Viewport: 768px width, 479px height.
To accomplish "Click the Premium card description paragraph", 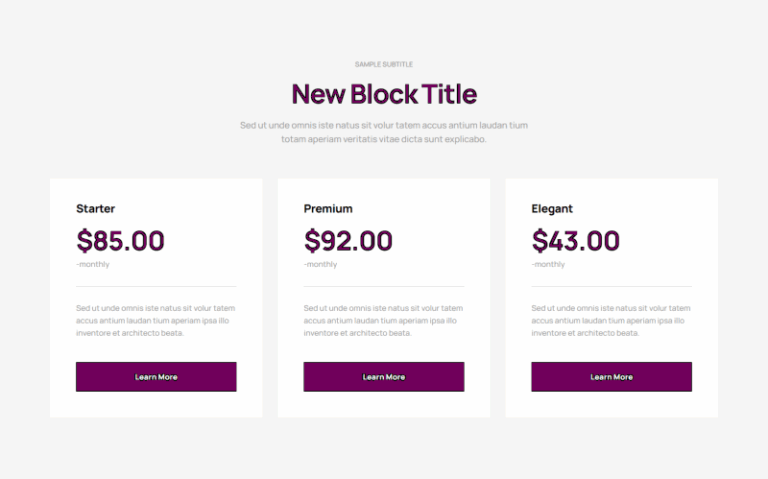I will [384, 320].
